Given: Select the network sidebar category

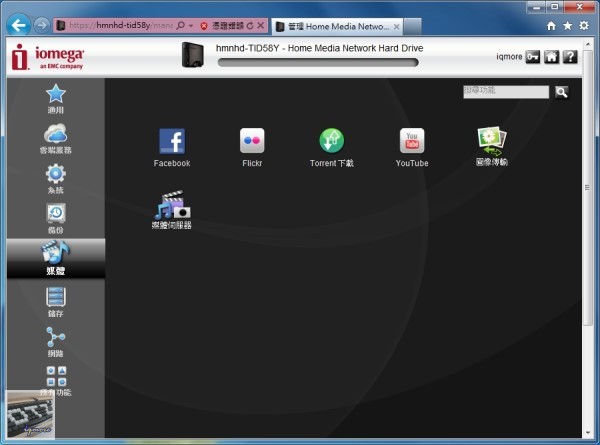Looking at the screenshot, I should pos(56,342).
